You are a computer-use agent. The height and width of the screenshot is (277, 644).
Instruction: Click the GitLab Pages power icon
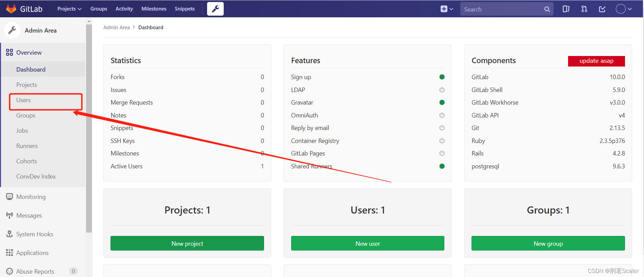pyautogui.click(x=442, y=153)
